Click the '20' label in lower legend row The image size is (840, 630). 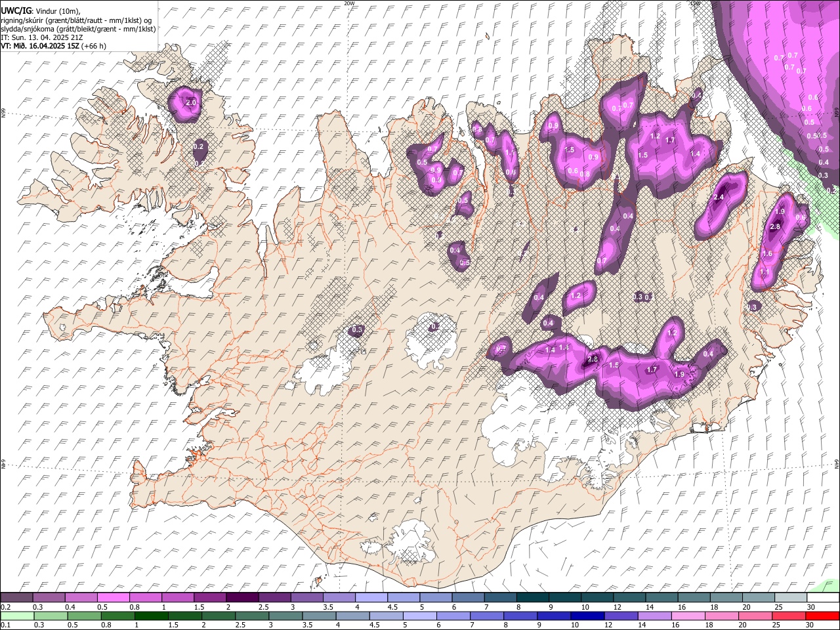point(742,625)
